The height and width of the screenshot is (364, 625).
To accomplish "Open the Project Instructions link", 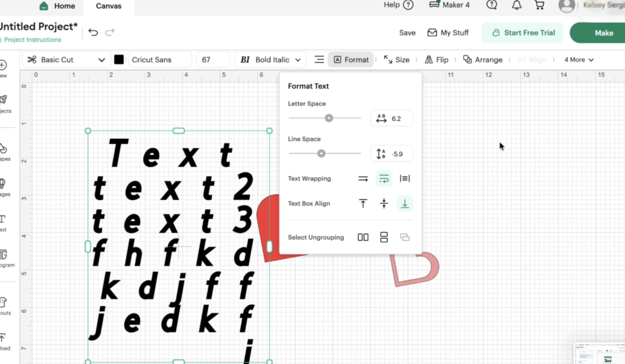I will [32, 40].
